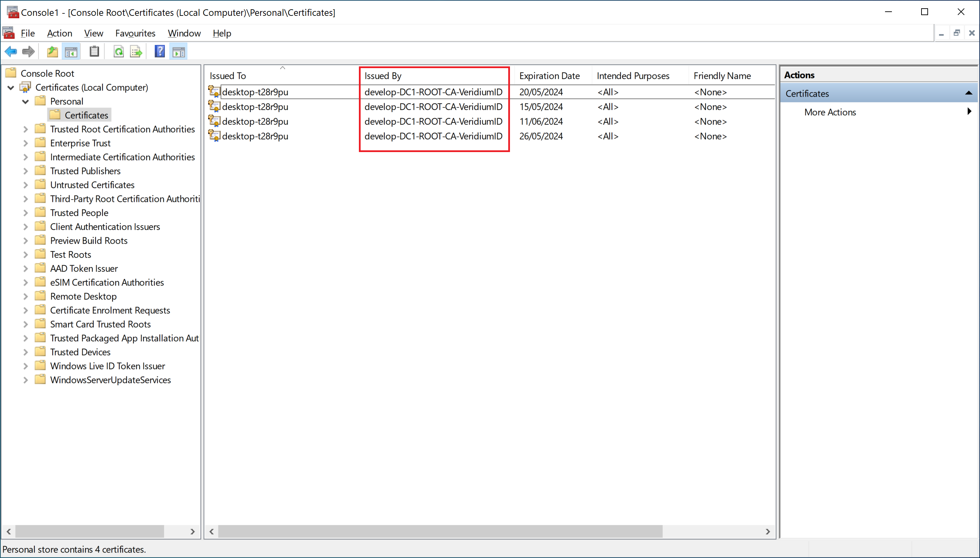Open the Action menu
Viewport: 980px width, 558px height.
click(60, 33)
